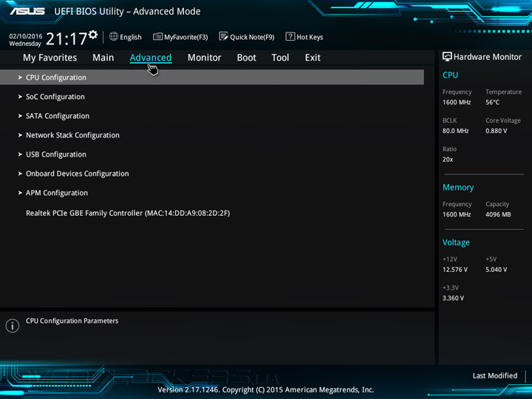Expand the Onboard Devices Configuration arrow
Image resolution: width=532 pixels, height=399 pixels.
20,174
